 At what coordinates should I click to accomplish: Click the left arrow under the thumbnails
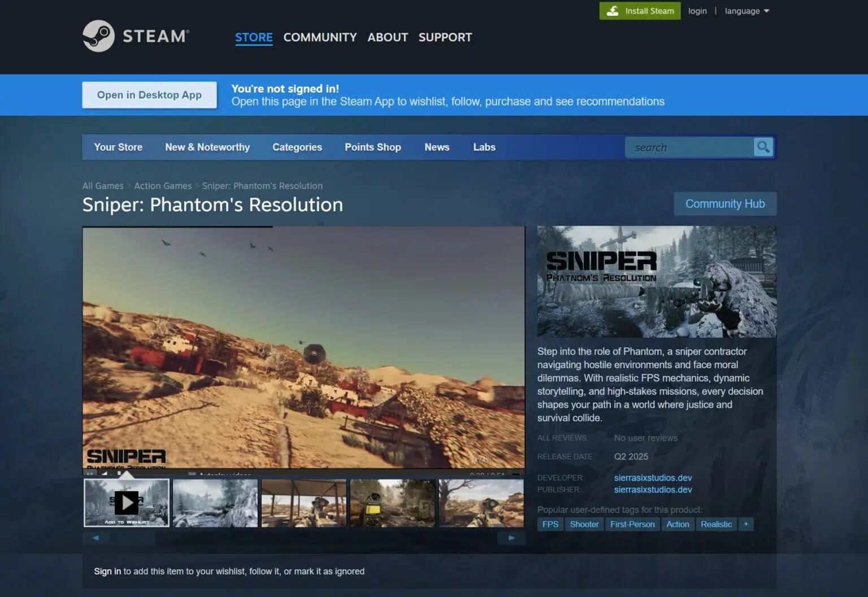[96, 538]
